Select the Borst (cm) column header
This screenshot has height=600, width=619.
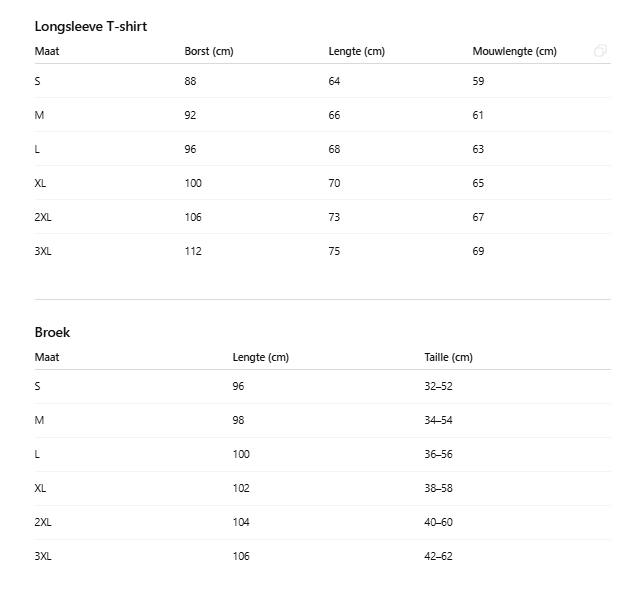click(x=209, y=52)
